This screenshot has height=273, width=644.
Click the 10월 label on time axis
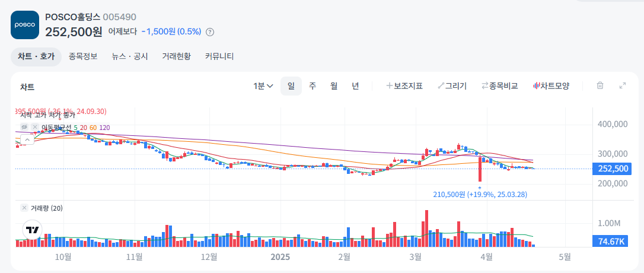63,257
